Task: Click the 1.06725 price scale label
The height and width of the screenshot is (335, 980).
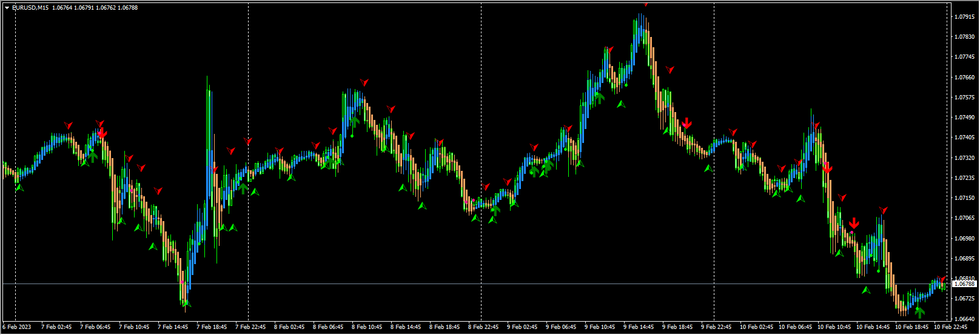Action: [964, 299]
